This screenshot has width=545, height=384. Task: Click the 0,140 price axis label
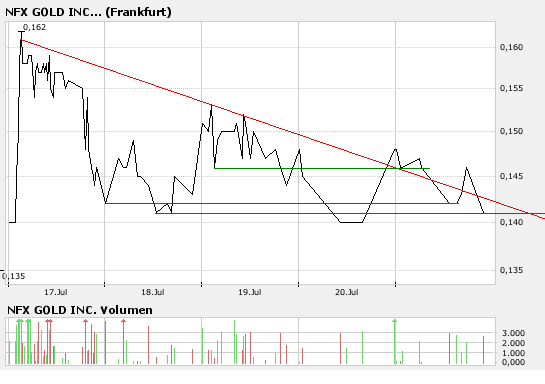click(x=511, y=222)
